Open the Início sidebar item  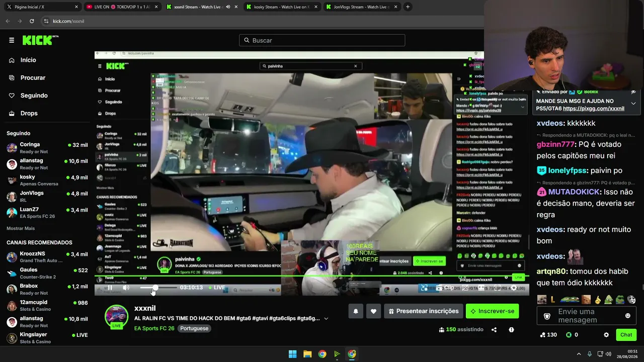(28, 60)
